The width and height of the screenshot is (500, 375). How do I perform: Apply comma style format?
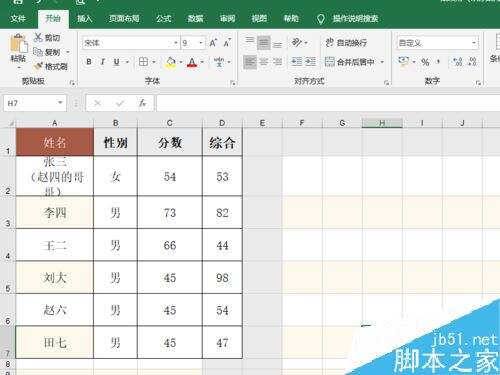coord(439,62)
